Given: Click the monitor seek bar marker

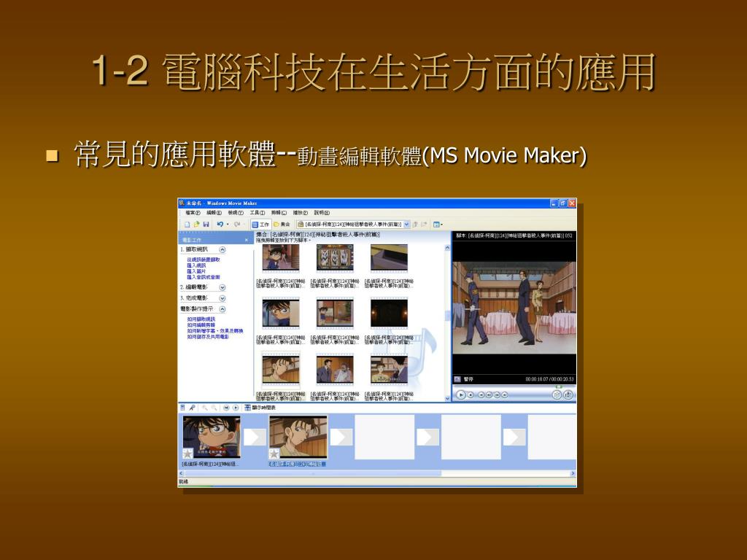Looking at the screenshot, I should [560, 386].
